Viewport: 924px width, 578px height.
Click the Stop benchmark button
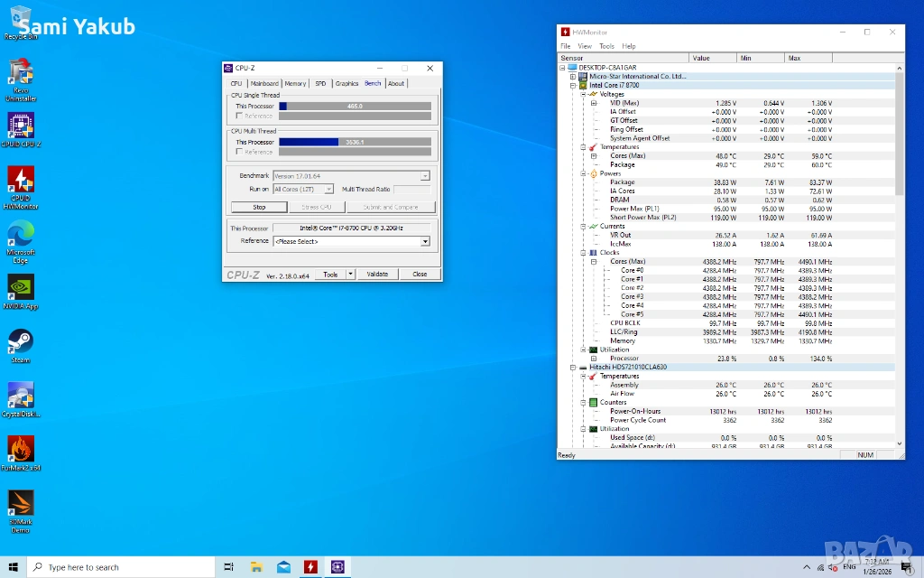(259, 207)
